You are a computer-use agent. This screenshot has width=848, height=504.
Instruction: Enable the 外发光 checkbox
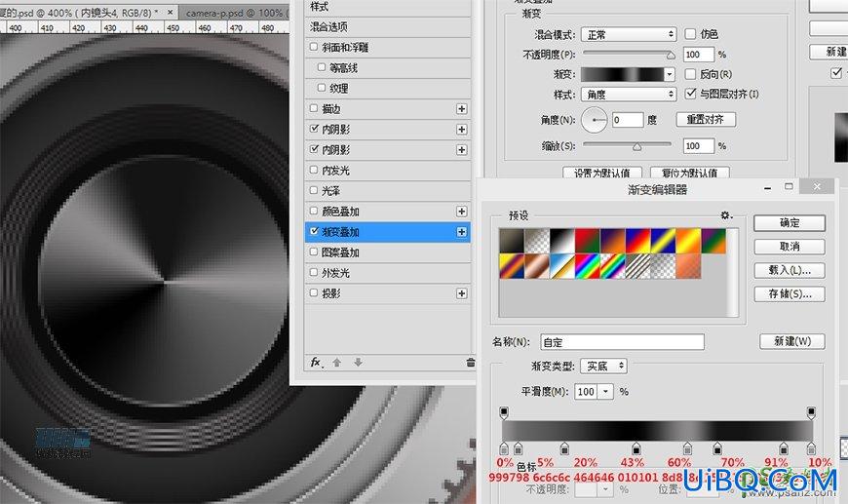[314, 273]
